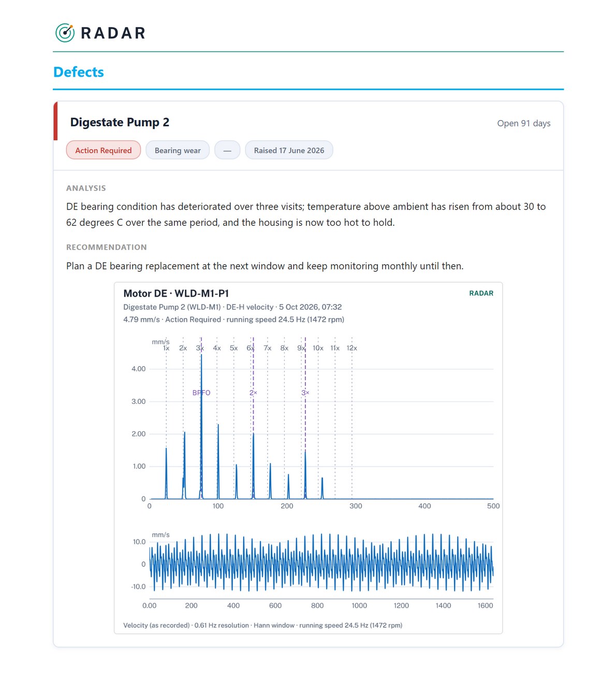Image resolution: width=616 pixels, height=684 pixels.
Task: Select the Open 91 days label
Action: click(524, 123)
